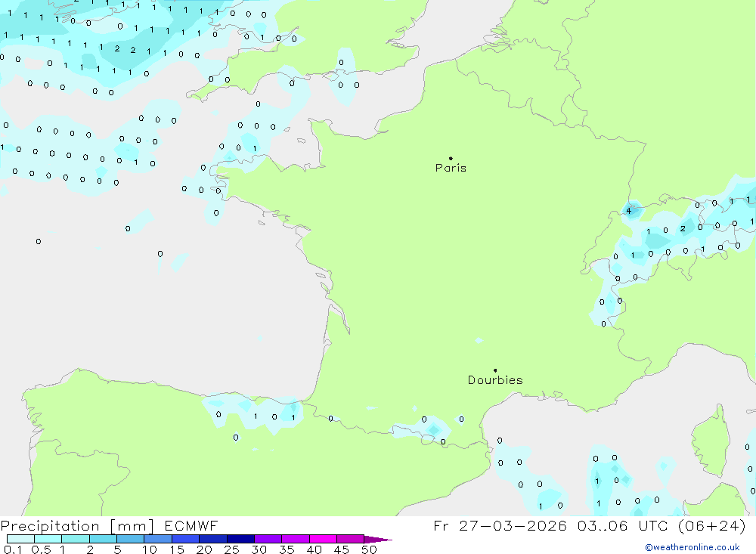Click the legend arrow tip above 50

379,540
